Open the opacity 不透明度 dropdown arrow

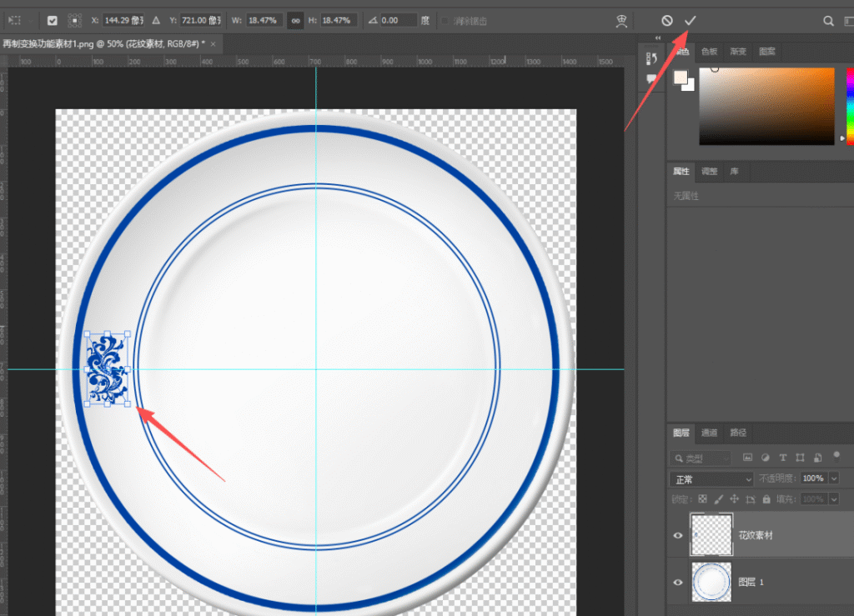tap(834, 478)
